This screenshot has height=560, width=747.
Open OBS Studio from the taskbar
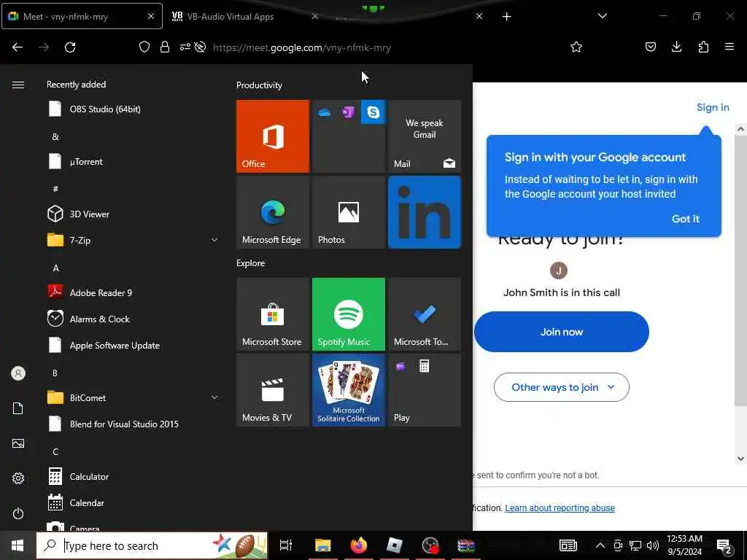[430, 545]
